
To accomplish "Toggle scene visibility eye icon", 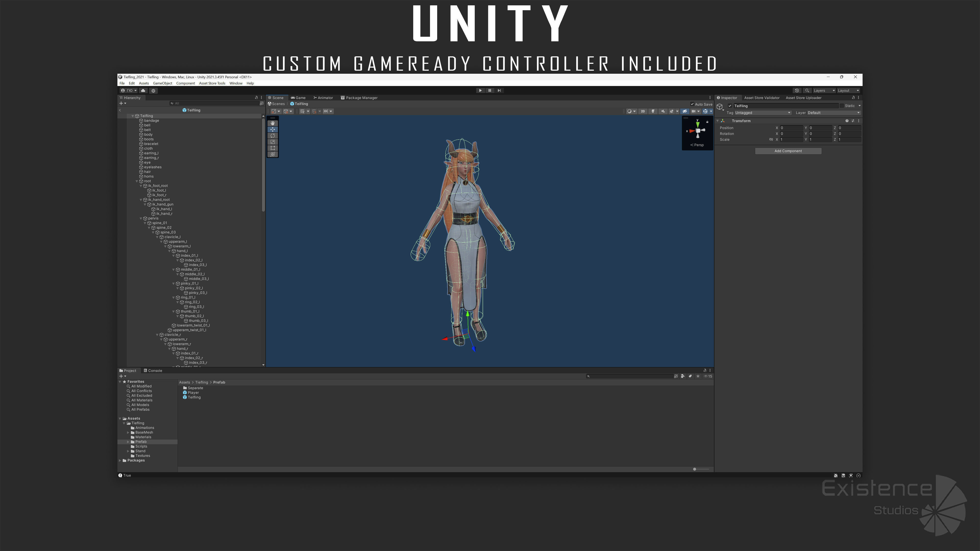I will (x=684, y=111).
